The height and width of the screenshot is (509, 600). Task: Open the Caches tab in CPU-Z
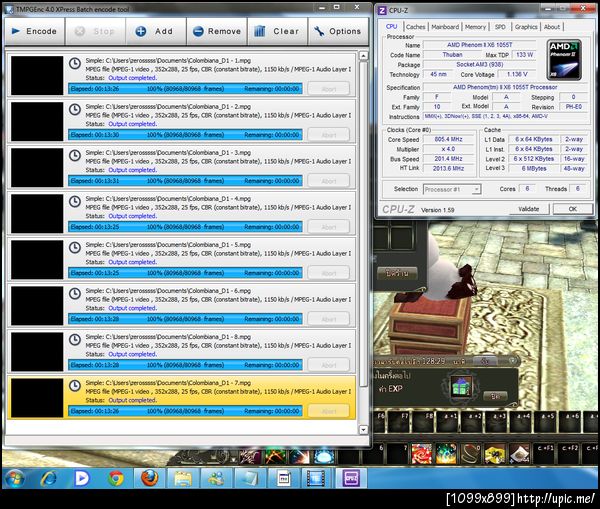click(416, 27)
